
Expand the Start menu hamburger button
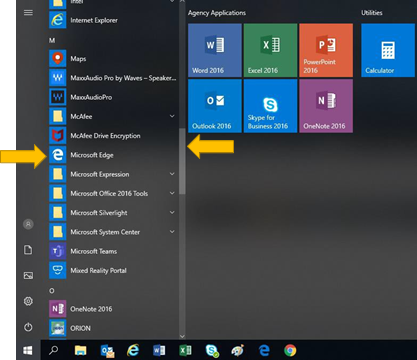28,13
